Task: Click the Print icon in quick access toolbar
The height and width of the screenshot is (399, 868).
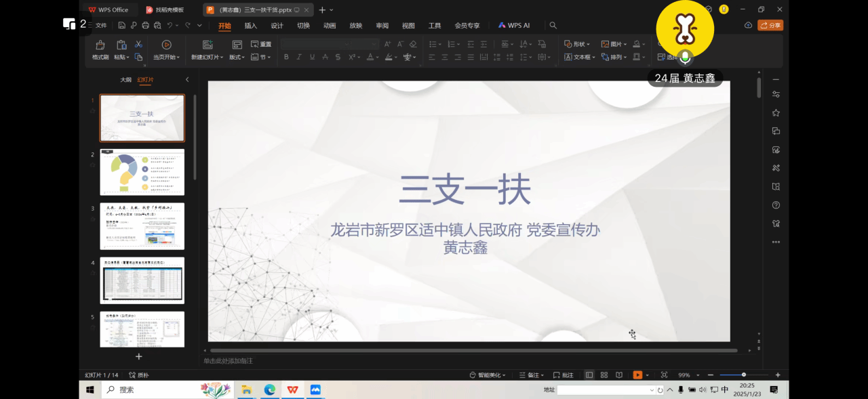Action: (145, 26)
